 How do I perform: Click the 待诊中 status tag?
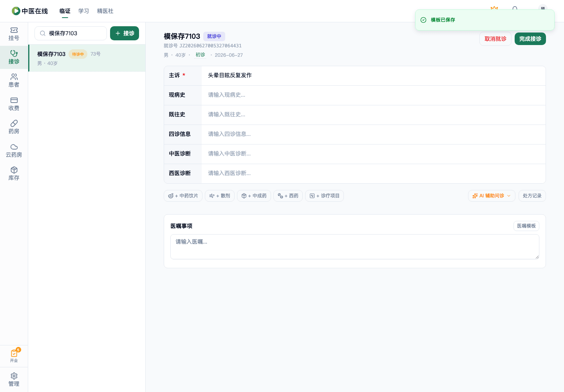pyautogui.click(x=78, y=54)
